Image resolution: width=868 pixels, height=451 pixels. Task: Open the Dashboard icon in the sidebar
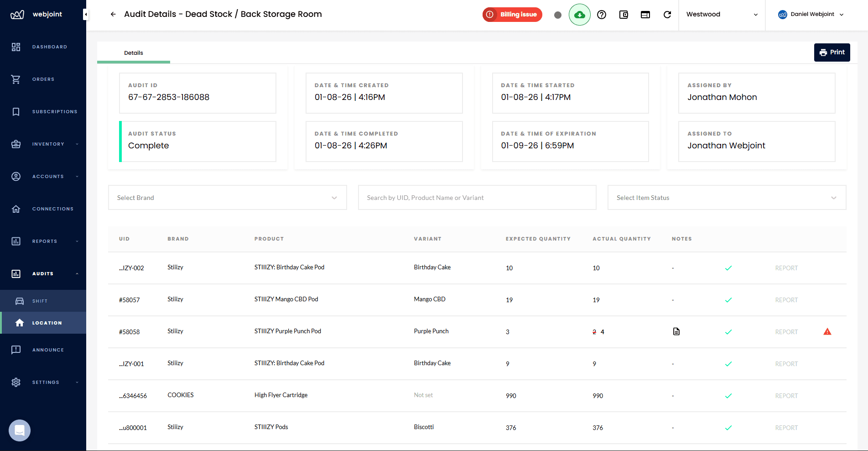click(16, 47)
